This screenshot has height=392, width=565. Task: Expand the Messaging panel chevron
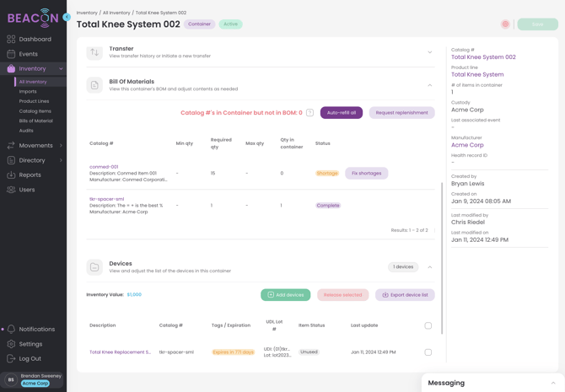pyautogui.click(x=553, y=383)
